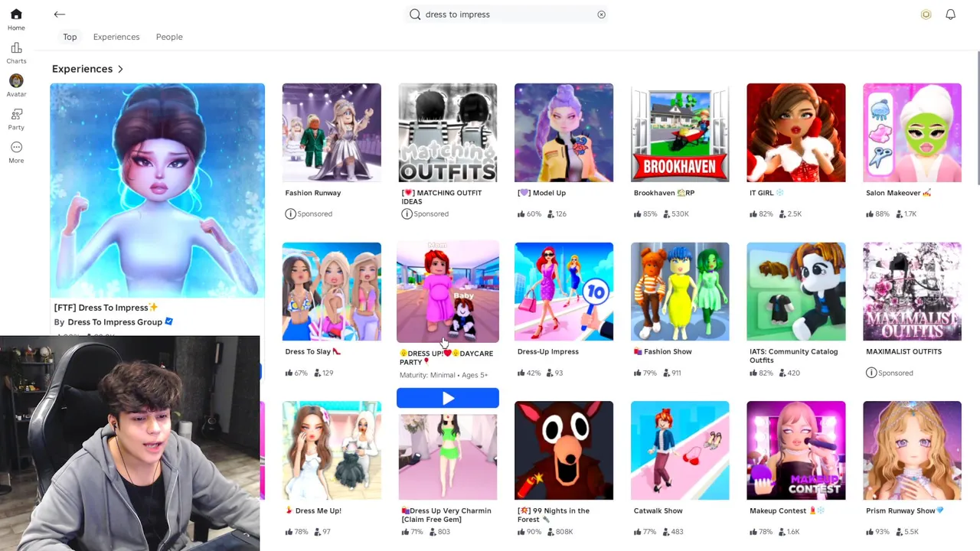Open the large Dress To Impress thumbnail
The image size is (980, 551).
click(158, 190)
